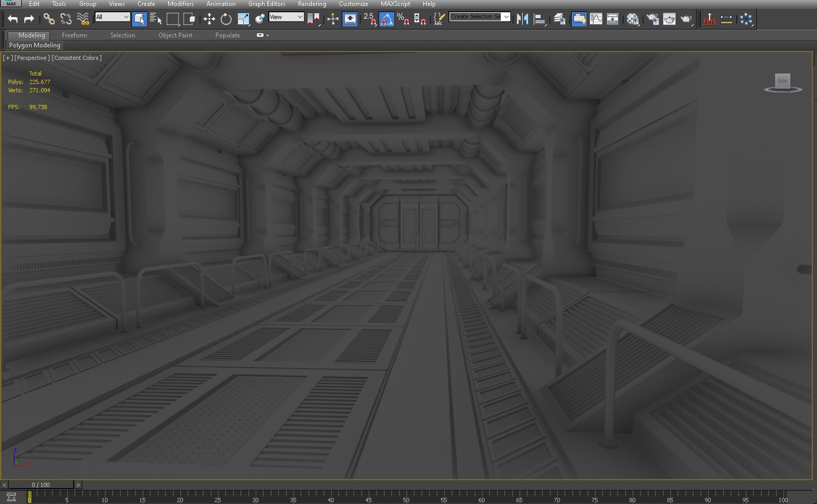The height and width of the screenshot is (504, 817).
Task: Open the Rendering menu
Action: click(x=312, y=4)
